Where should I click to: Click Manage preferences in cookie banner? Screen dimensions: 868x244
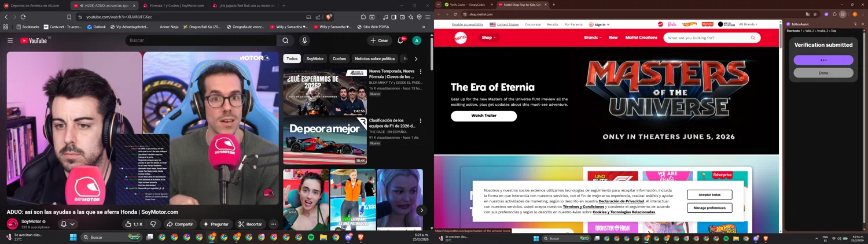pyautogui.click(x=709, y=208)
